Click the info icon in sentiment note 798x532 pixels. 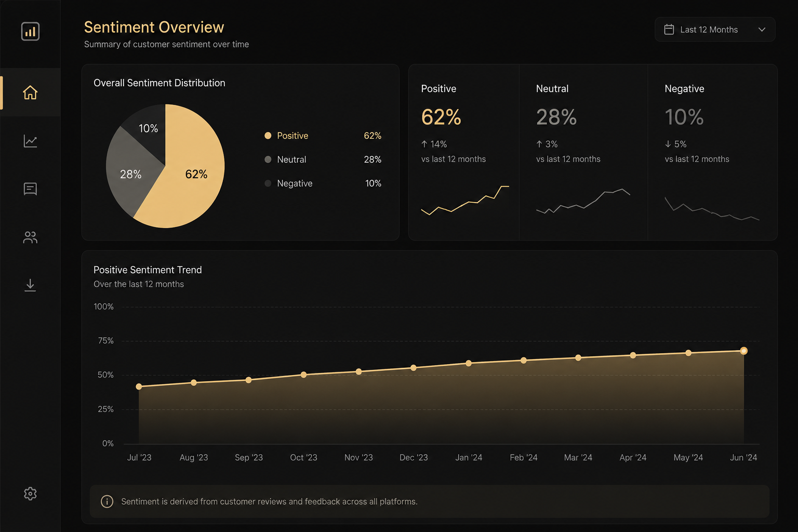[x=107, y=501]
